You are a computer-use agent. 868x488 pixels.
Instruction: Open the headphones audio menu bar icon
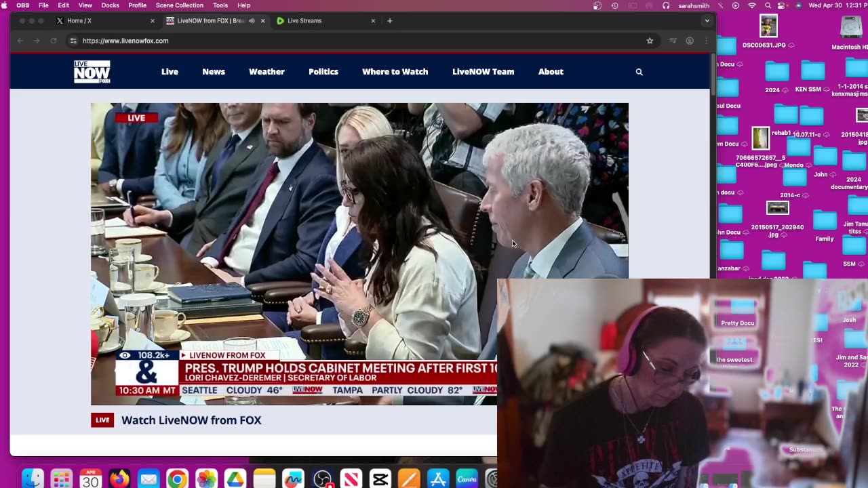point(666,5)
